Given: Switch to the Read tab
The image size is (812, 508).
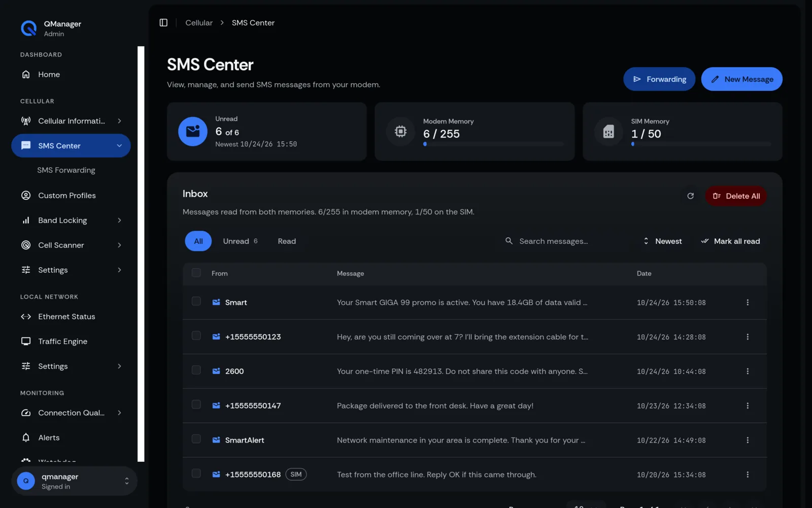Looking at the screenshot, I should pos(287,241).
